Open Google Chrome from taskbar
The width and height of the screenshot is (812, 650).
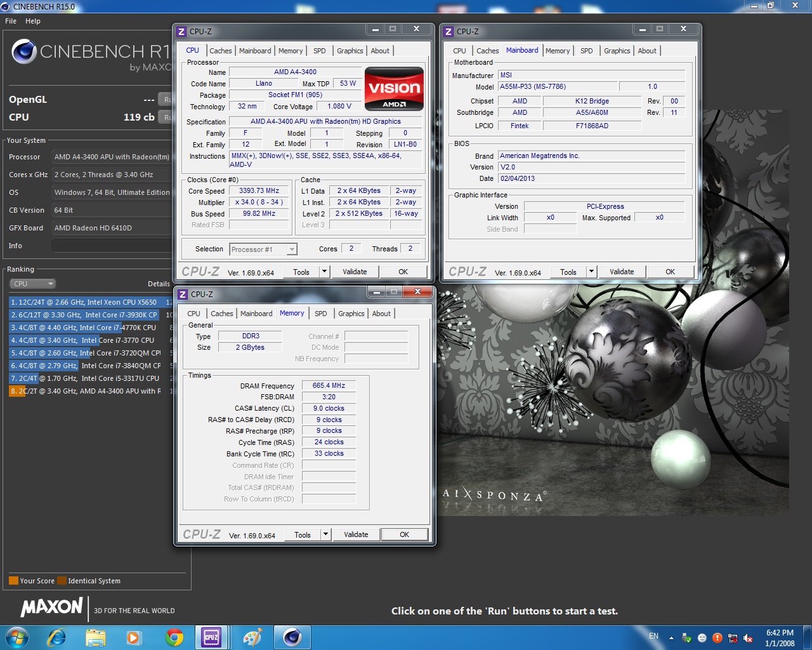[x=174, y=637]
